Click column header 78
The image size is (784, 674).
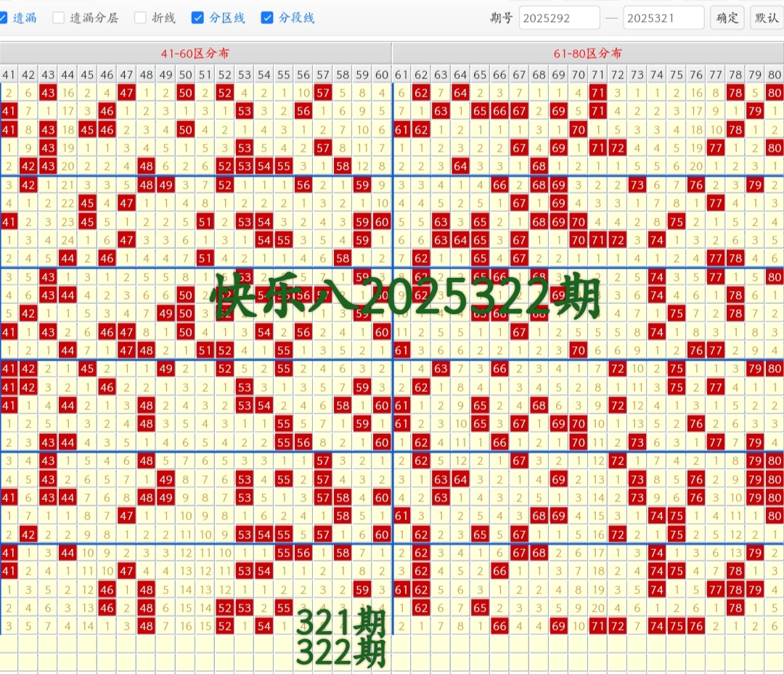click(x=735, y=75)
